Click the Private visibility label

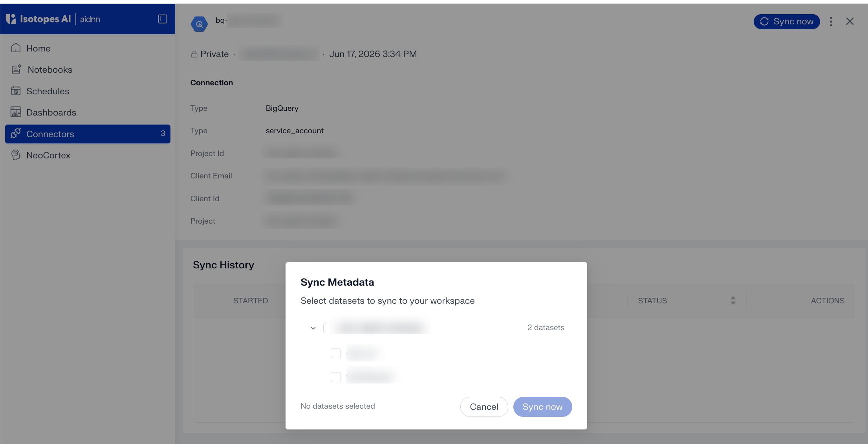click(x=214, y=54)
